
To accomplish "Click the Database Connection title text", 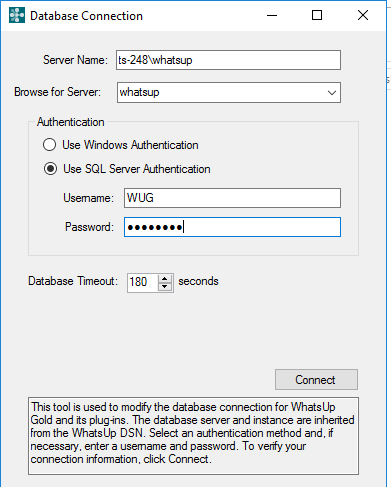I will [86, 16].
